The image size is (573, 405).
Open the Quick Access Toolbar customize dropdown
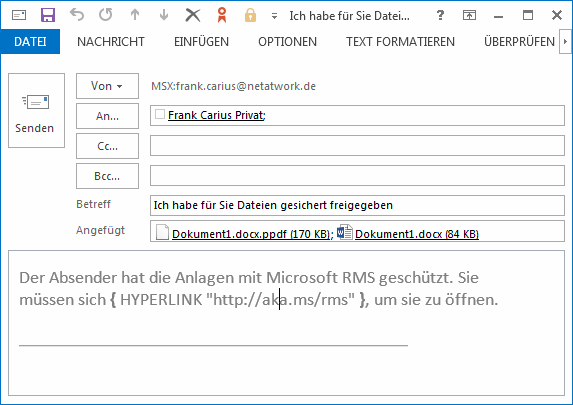274,16
